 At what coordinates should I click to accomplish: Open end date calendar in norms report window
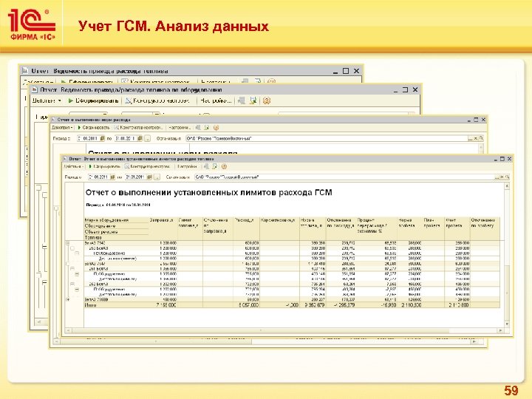140,138
